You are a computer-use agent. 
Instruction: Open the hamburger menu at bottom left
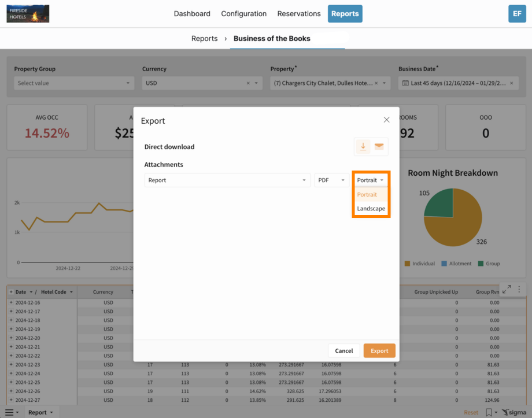click(x=9, y=412)
